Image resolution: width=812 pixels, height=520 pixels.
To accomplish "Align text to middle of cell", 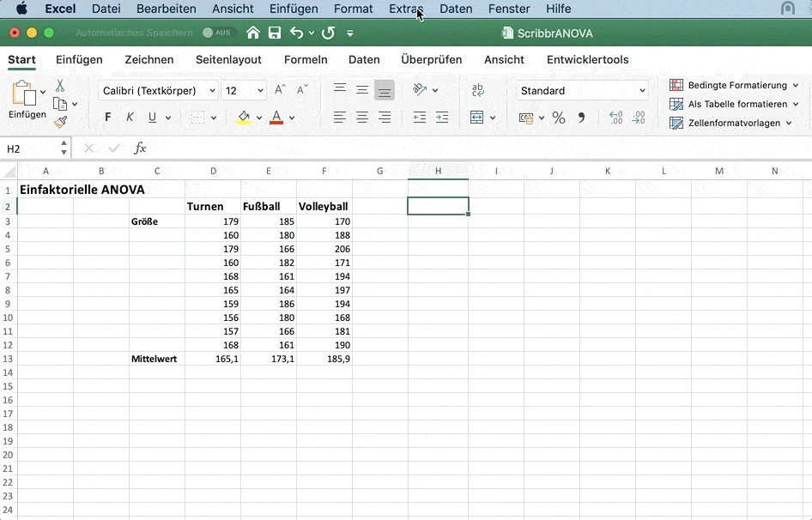I will tap(362, 90).
